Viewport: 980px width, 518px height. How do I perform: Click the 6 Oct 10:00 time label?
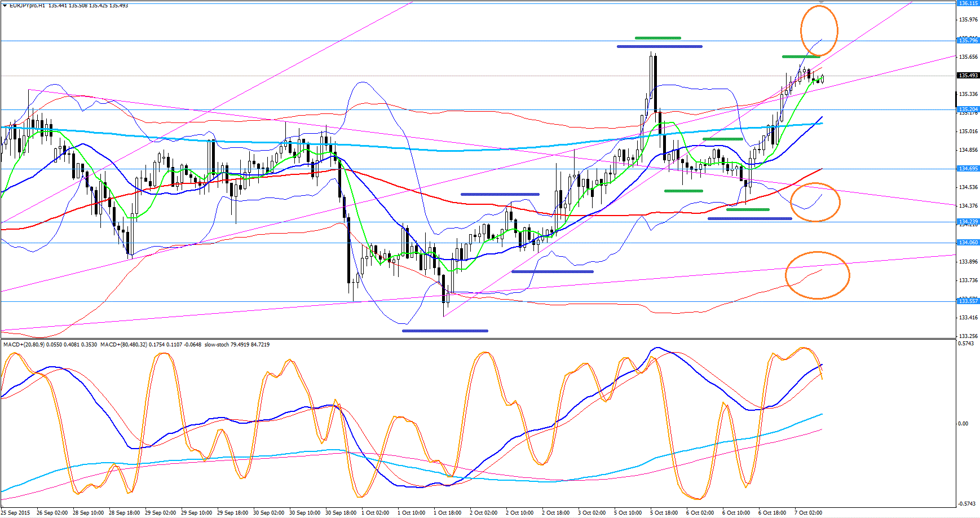click(736, 513)
